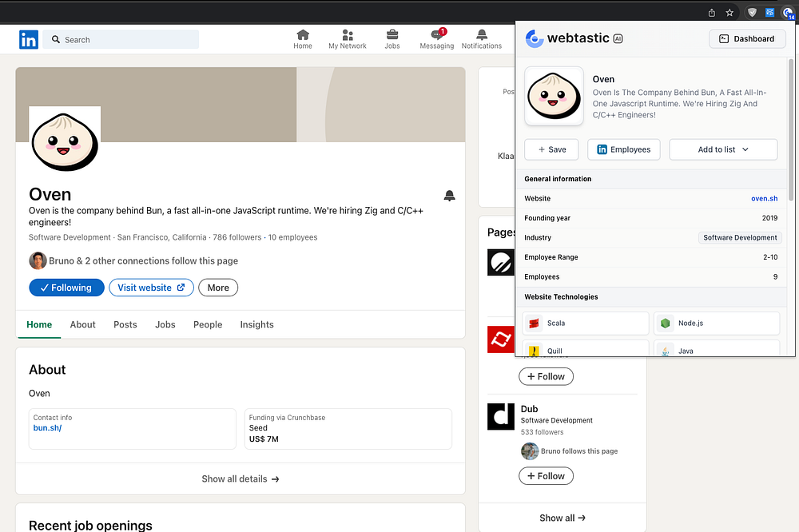
Task: Switch to the Posts tab
Action: coord(125,324)
